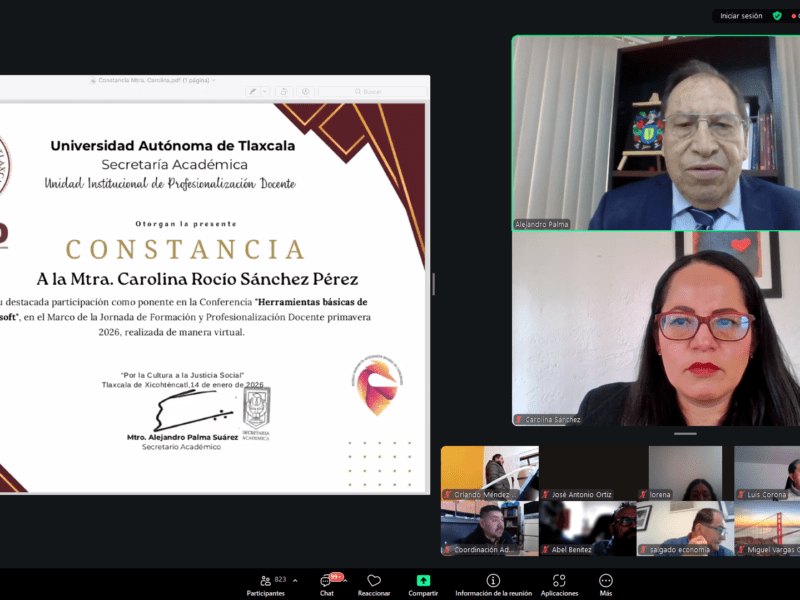This screenshot has width=800, height=600.
Task: Click the divider handle between shared screen and videos
Action: [433, 284]
